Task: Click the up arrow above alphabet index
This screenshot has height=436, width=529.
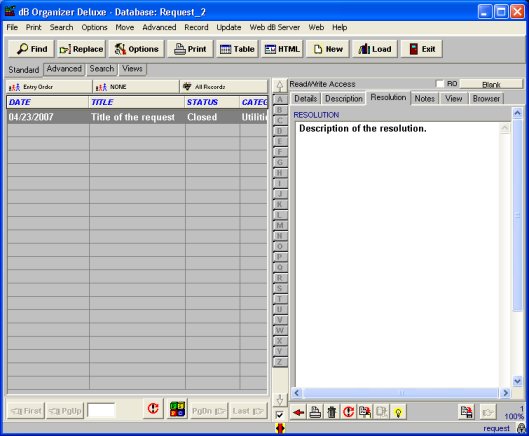Action: click(x=280, y=86)
